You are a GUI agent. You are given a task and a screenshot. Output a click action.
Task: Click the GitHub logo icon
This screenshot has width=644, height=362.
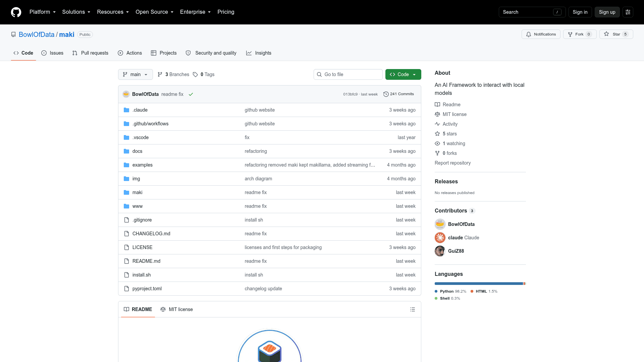(x=16, y=12)
